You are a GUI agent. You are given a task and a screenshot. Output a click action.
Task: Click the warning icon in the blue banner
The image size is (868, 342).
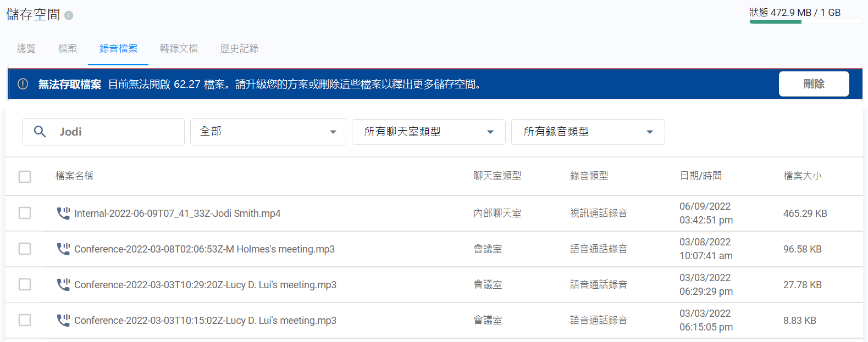tap(23, 84)
